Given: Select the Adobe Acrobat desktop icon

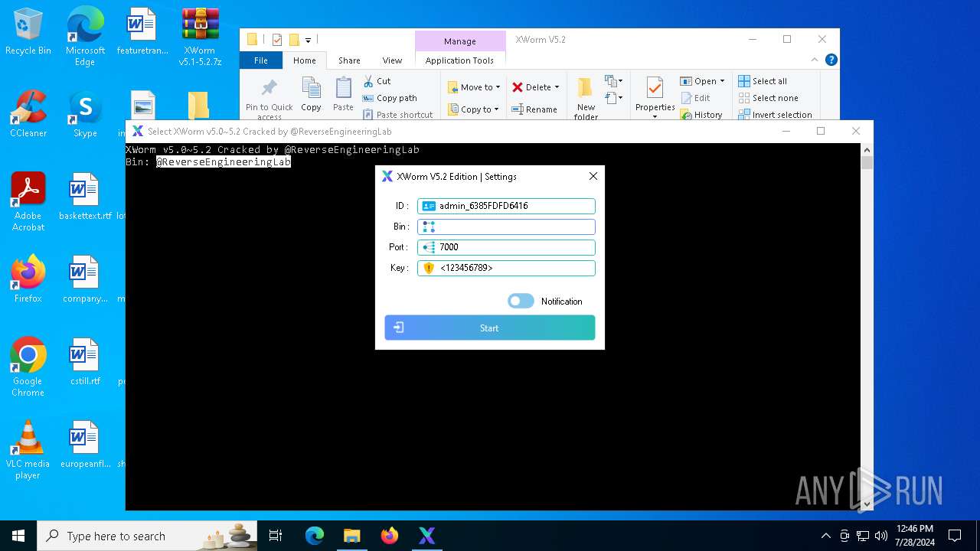Looking at the screenshot, I should click(28, 202).
